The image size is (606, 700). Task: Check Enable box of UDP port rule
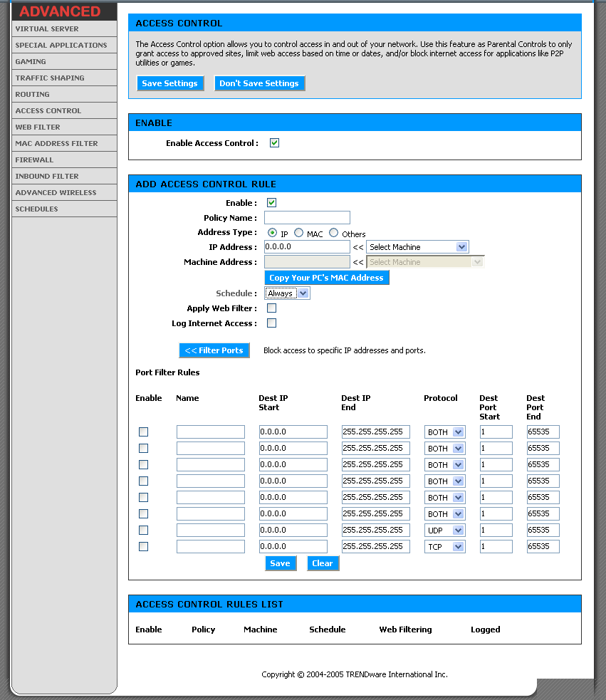point(143,530)
